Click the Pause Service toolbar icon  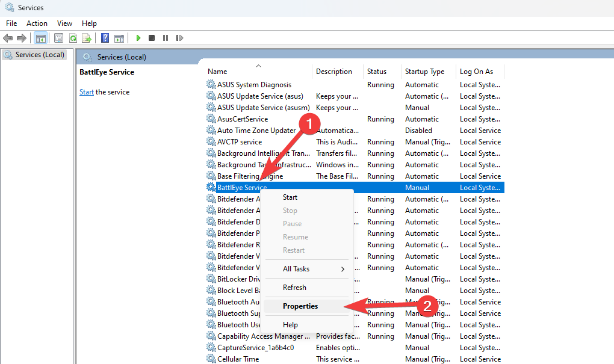tap(166, 38)
